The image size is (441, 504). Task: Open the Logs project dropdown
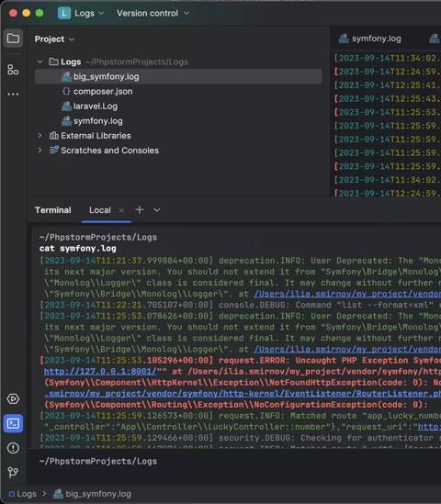click(x=89, y=13)
